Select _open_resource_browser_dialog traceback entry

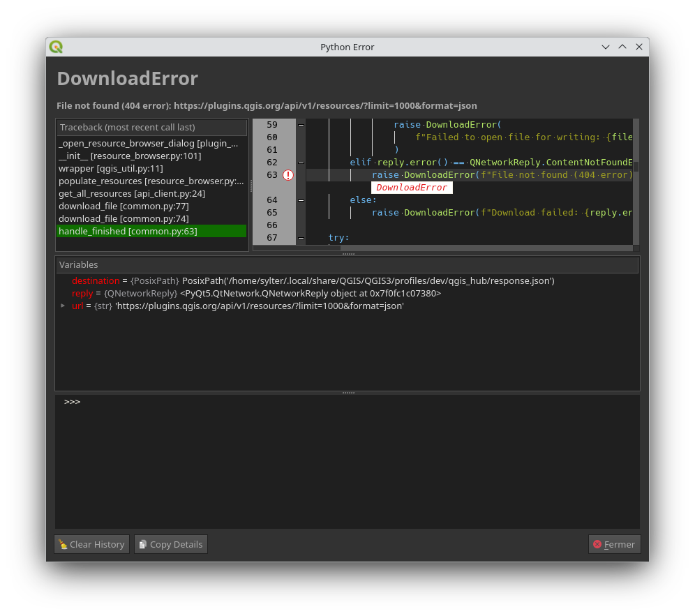151,144
